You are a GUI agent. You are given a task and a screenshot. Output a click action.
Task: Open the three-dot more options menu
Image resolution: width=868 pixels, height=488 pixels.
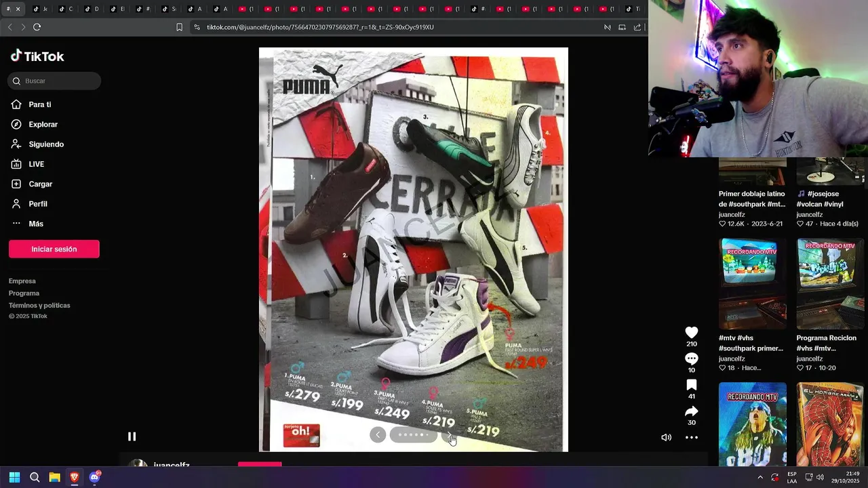691,437
